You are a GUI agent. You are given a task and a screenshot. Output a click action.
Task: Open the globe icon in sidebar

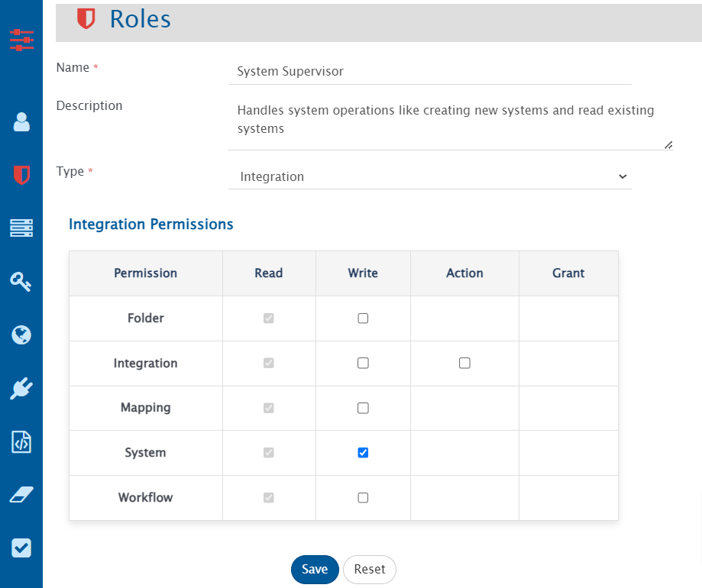[21, 334]
